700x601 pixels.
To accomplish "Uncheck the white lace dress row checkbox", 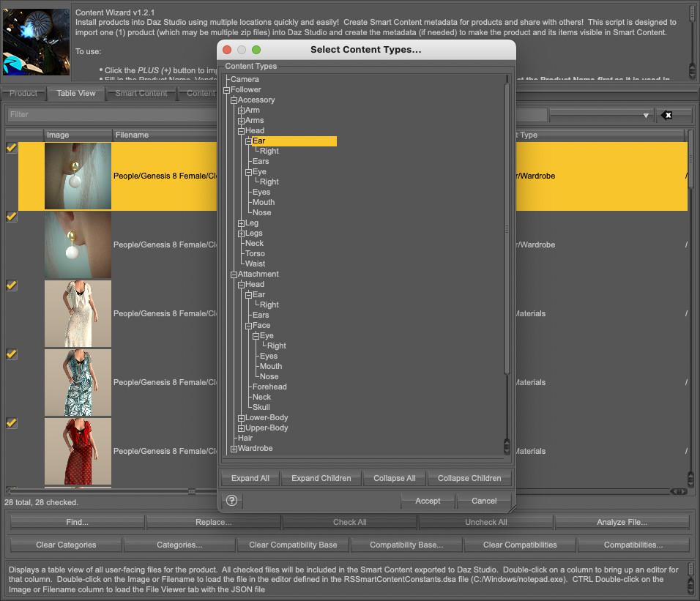I will (x=12, y=285).
